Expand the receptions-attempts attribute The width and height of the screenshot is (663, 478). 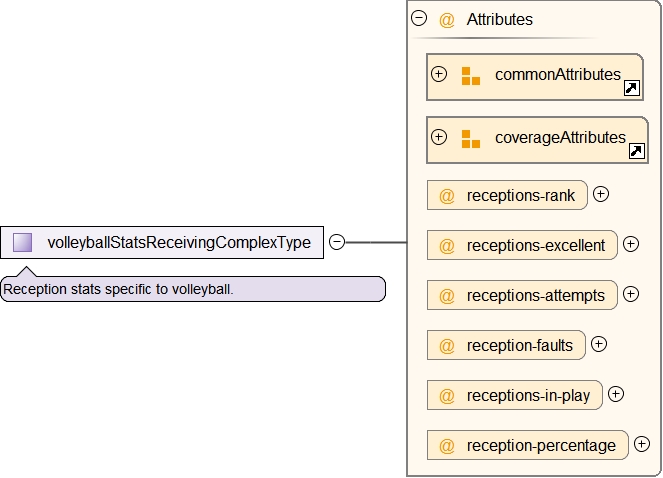click(x=630, y=294)
